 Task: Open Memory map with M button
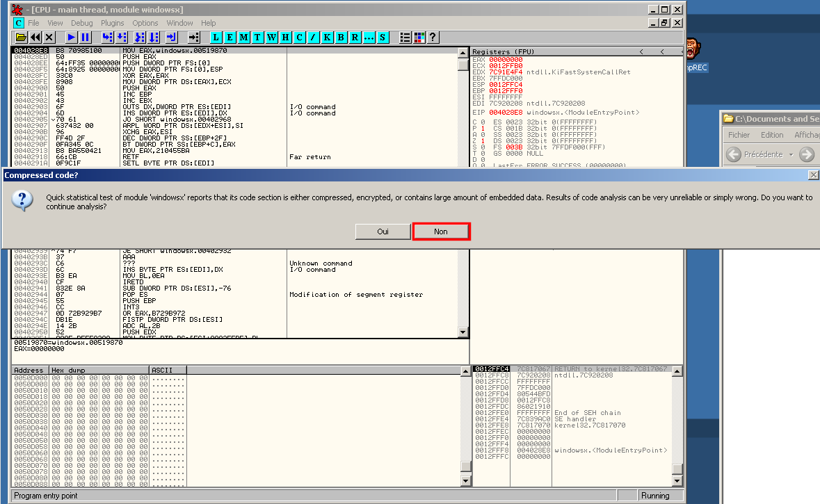(x=244, y=37)
